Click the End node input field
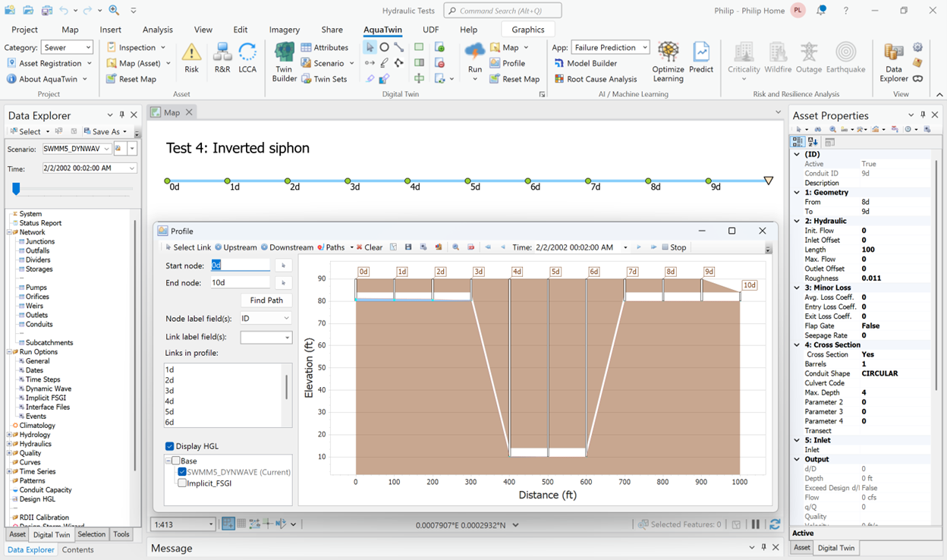 tap(240, 283)
